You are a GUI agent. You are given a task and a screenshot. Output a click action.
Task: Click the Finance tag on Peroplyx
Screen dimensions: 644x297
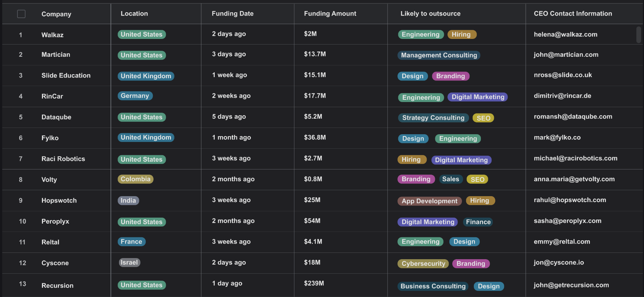point(478,222)
